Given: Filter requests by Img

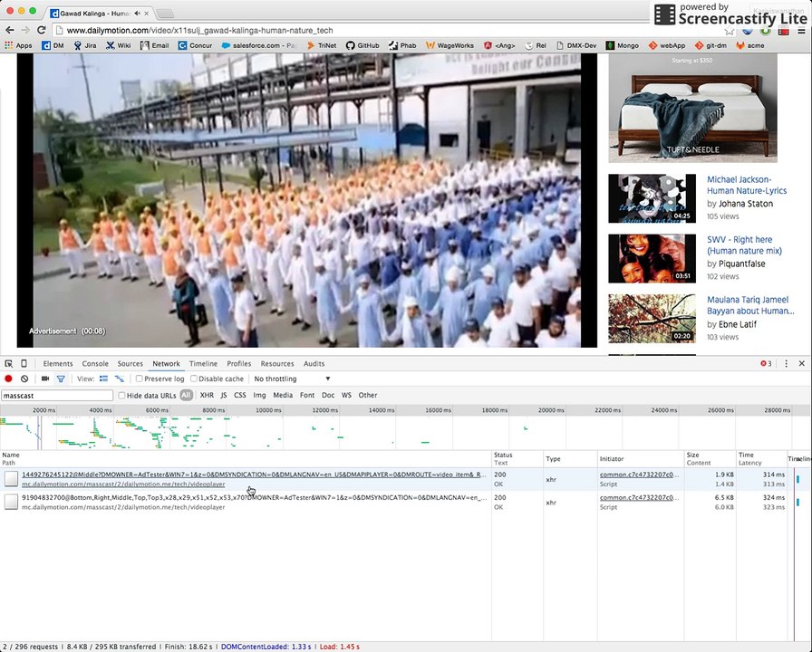Looking at the screenshot, I should click(259, 396).
